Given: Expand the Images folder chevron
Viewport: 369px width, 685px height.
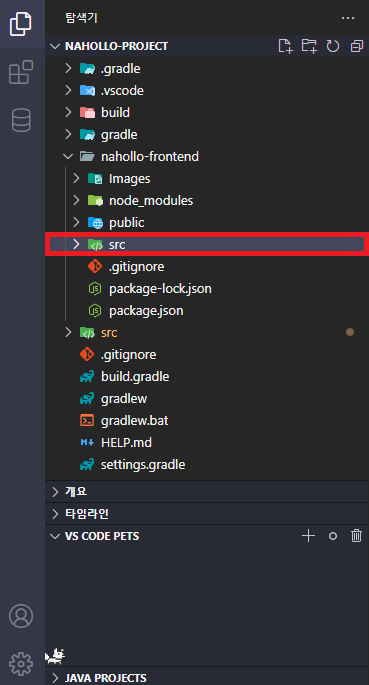Looking at the screenshot, I should pyautogui.click(x=76, y=178).
